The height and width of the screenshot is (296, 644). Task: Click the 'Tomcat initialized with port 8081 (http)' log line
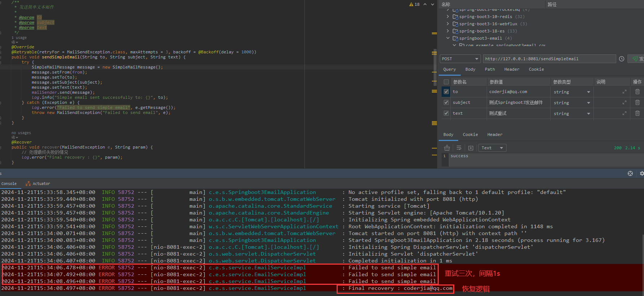413,199
